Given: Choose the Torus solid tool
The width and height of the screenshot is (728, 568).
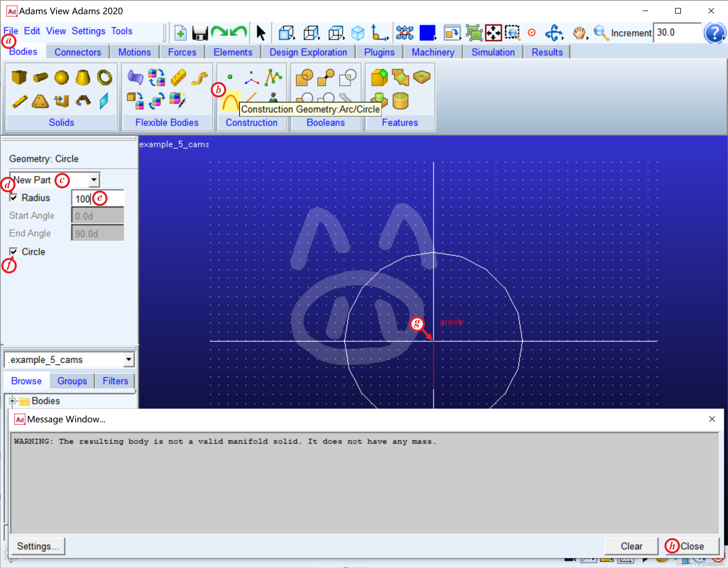Looking at the screenshot, I should 104,78.
